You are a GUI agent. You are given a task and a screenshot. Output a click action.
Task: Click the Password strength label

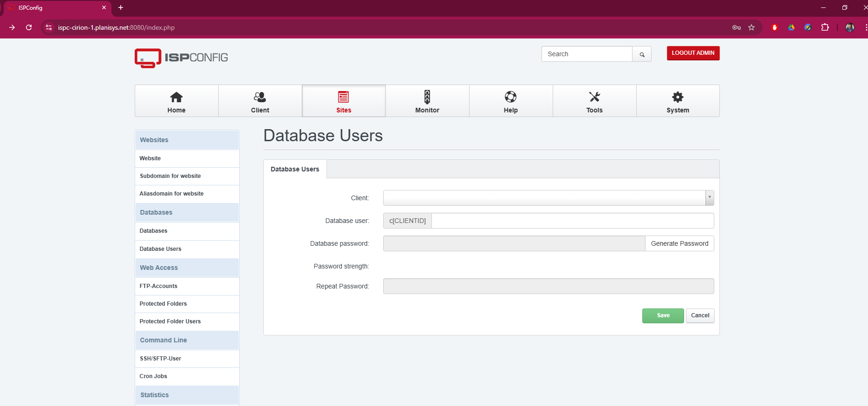coord(341,266)
